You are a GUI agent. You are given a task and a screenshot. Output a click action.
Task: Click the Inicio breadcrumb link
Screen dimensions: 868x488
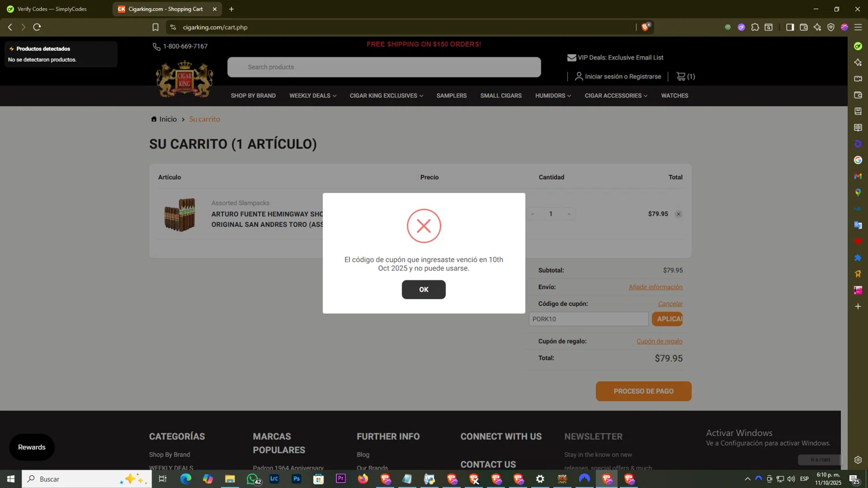point(168,119)
